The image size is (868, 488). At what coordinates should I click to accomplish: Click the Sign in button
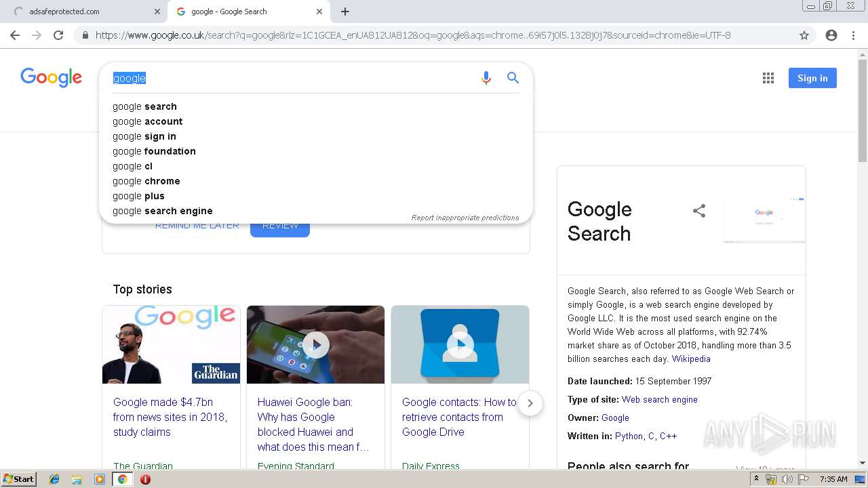coord(812,78)
